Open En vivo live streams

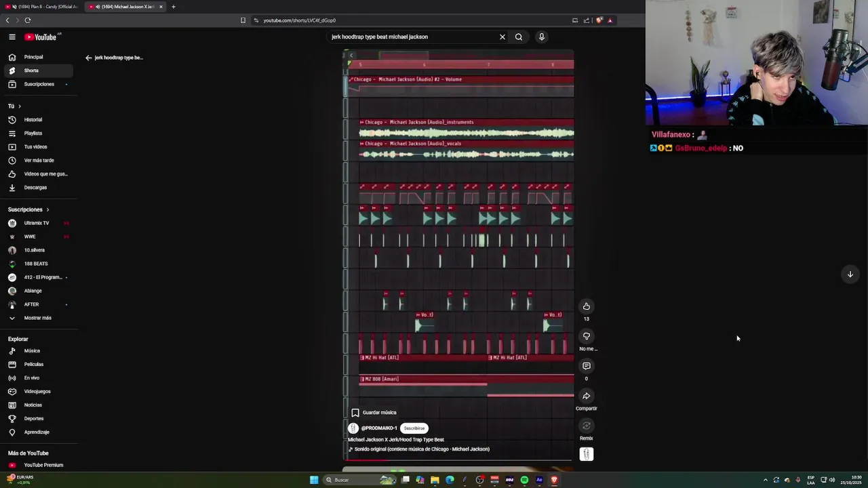37,378
